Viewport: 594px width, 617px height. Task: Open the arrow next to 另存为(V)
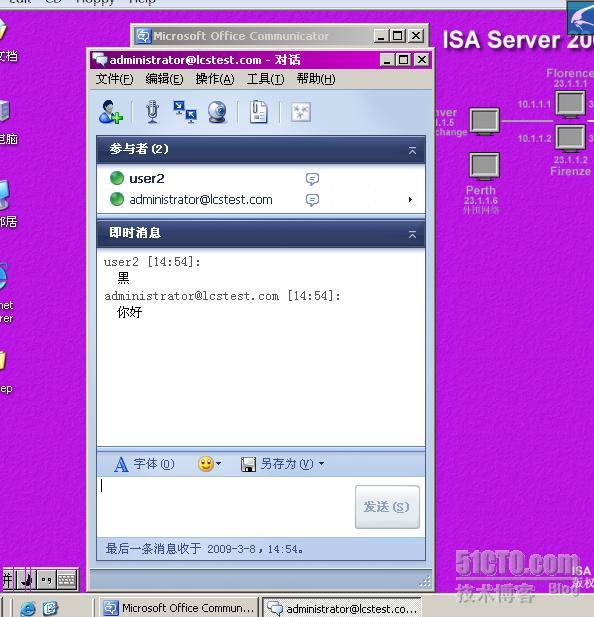[x=321, y=464]
